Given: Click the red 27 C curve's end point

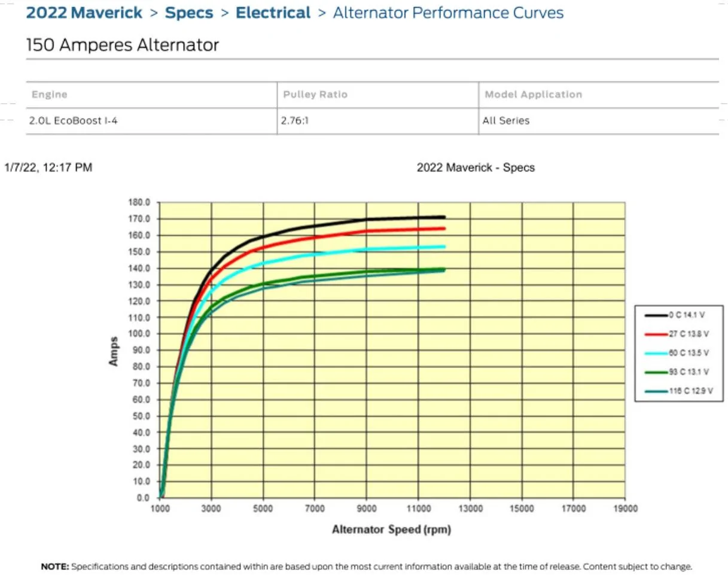Looking at the screenshot, I should [443, 228].
